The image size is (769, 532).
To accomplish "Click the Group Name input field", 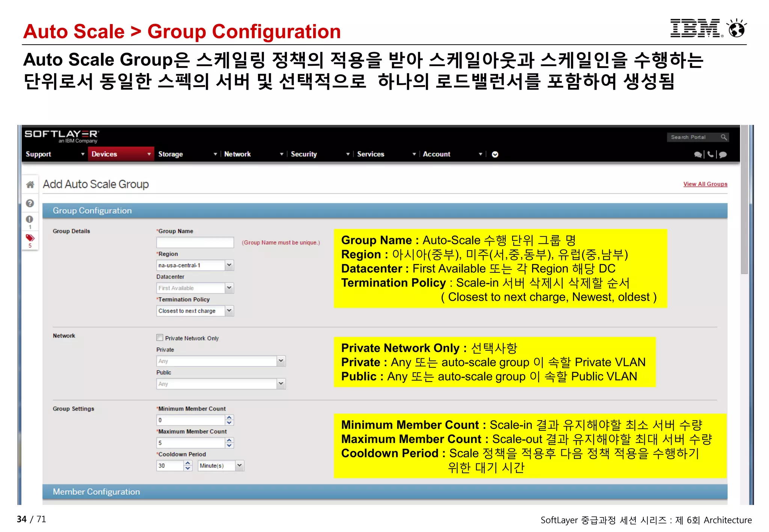I will click(195, 242).
